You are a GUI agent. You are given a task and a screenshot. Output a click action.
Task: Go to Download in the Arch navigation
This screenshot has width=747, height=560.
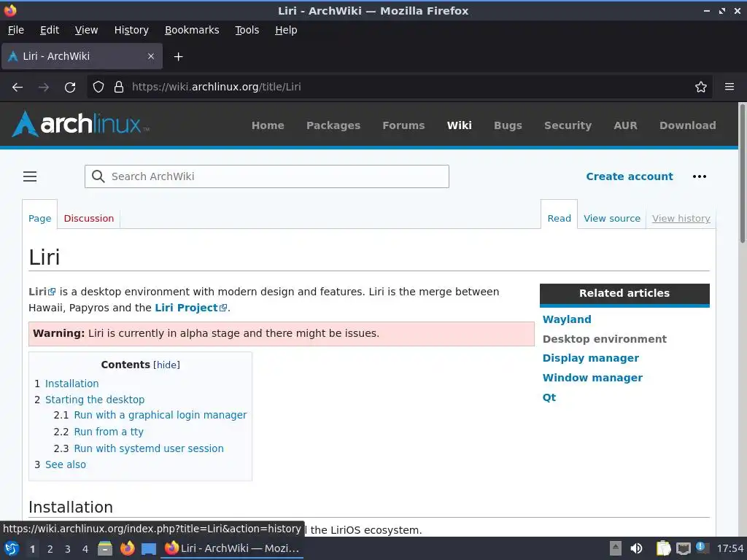[687, 125]
